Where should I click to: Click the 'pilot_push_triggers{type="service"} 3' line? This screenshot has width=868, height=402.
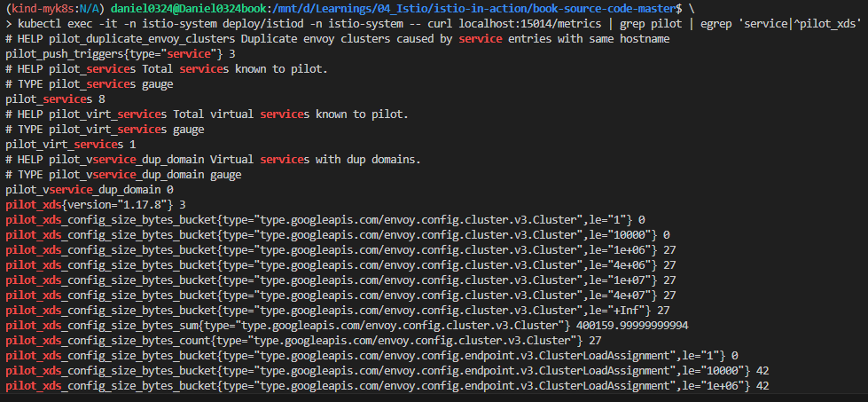(120, 54)
